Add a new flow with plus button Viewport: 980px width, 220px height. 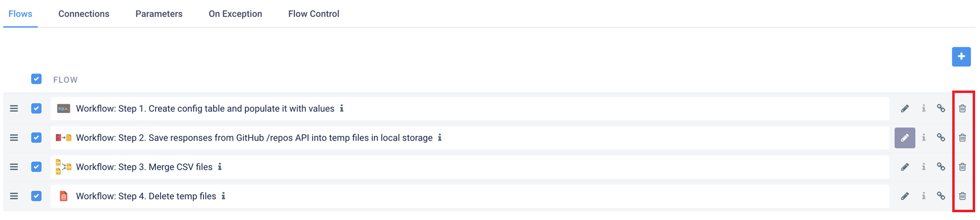point(961,57)
